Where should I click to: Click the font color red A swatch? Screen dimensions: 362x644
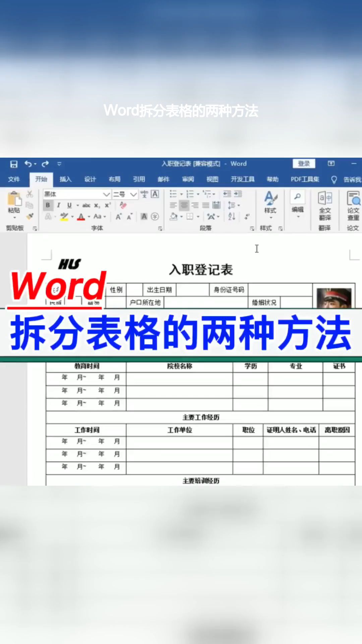81,217
